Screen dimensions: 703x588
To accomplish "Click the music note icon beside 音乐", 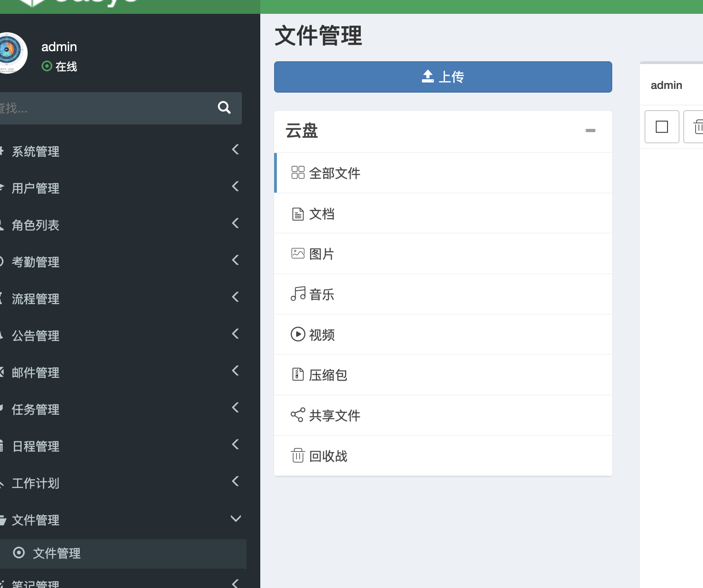I will click(298, 294).
